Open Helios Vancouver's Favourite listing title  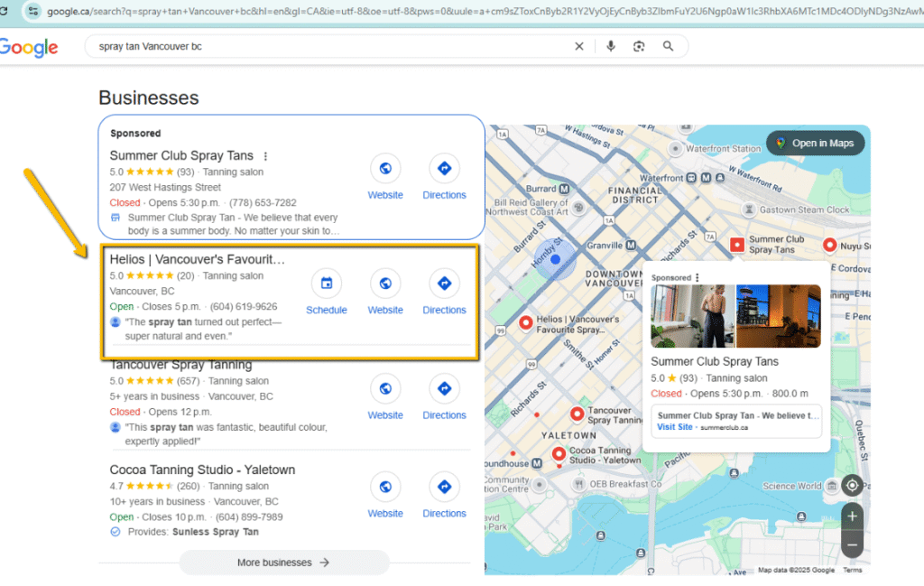[197, 259]
